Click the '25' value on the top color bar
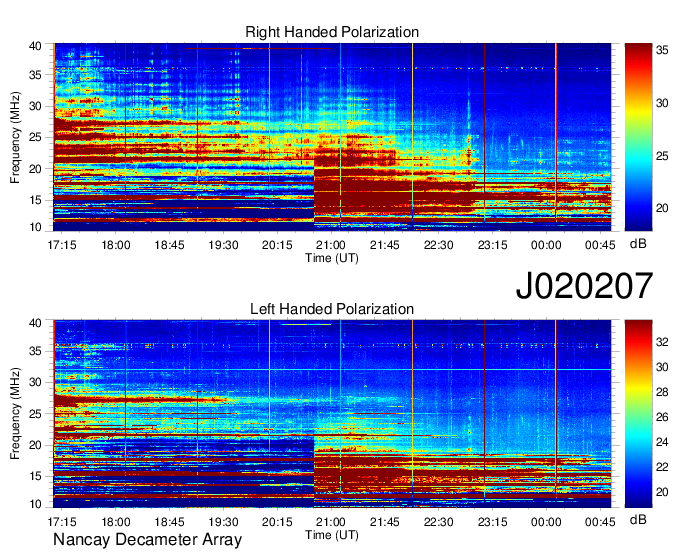Screen dimensions: 680x552 (x=662, y=156)
